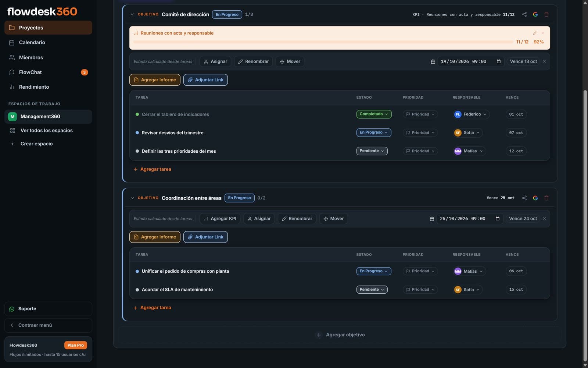Viewport: 588px width, 368px height.
Task: Edit the Reuniones con acta KPI pencil icon
Action: coord(535,33)
